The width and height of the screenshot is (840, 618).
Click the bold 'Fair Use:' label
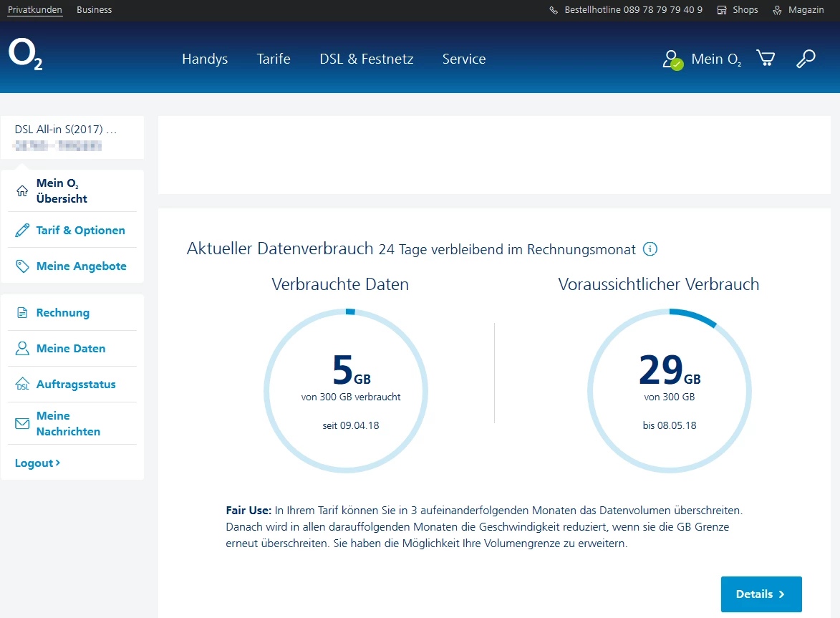coord(248,511)
